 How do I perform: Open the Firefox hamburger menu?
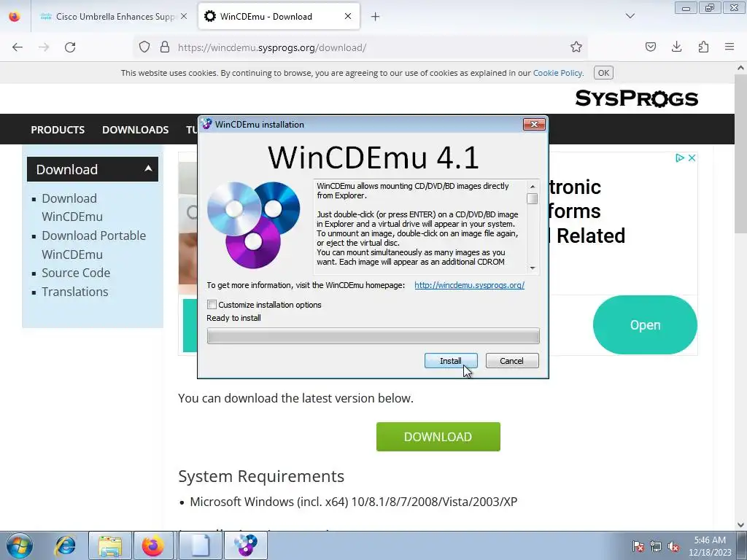[729, 47]
